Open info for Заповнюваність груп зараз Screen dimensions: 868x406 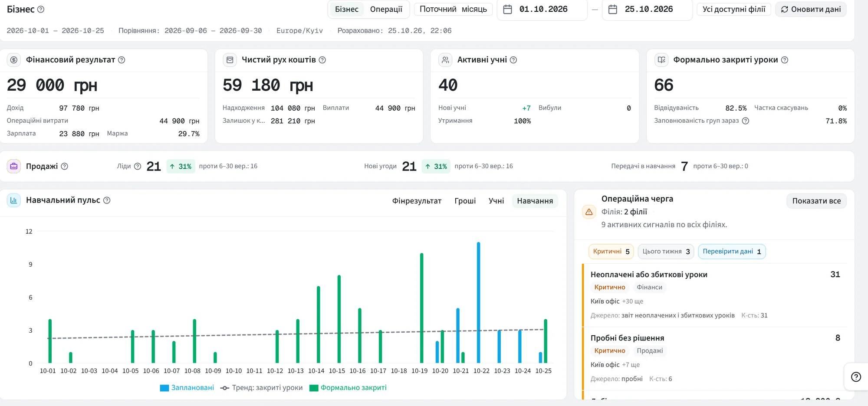point(746,121)
